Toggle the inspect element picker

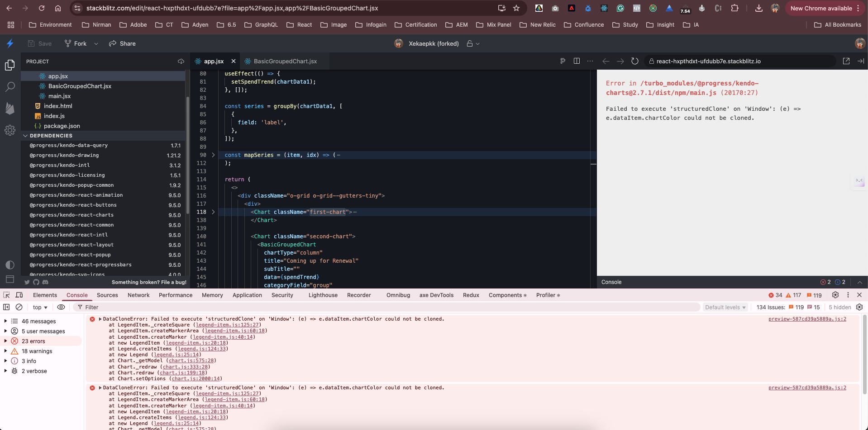click(x=6, y=295)
